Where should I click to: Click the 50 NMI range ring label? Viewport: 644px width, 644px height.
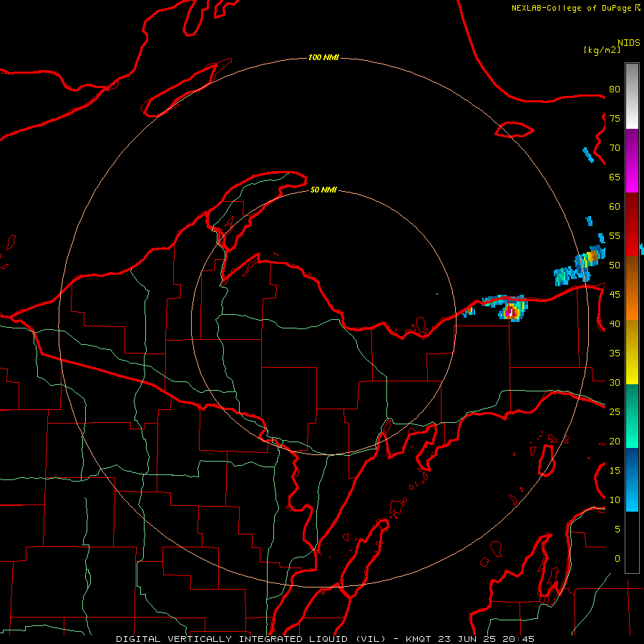click(323, 190)
